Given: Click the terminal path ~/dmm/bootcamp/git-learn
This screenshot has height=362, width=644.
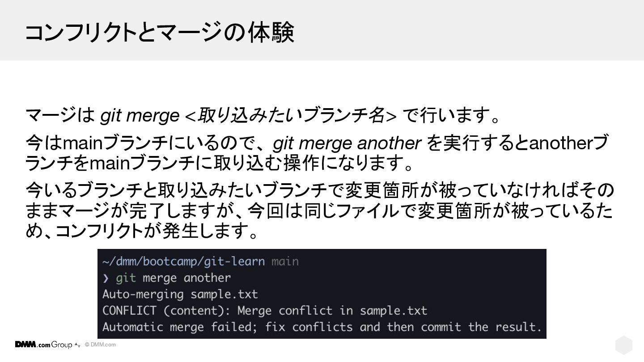Looking at the screenshot, I should (x=183, y=261).
